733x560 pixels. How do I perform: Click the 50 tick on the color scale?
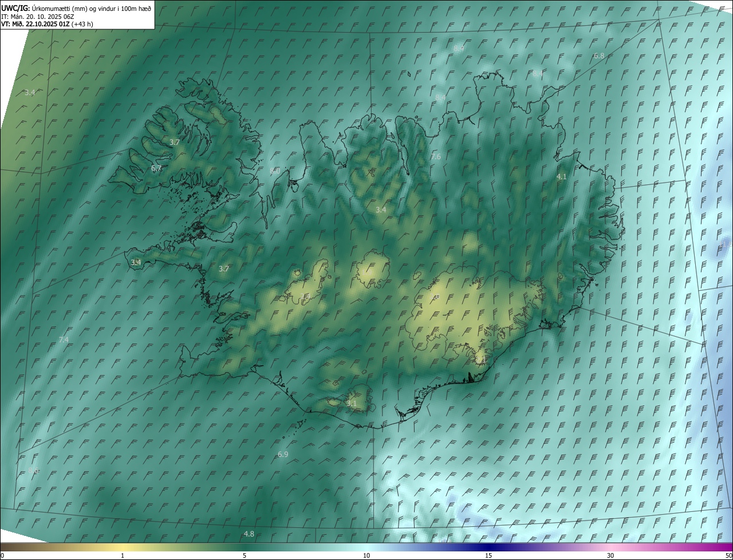728,555
